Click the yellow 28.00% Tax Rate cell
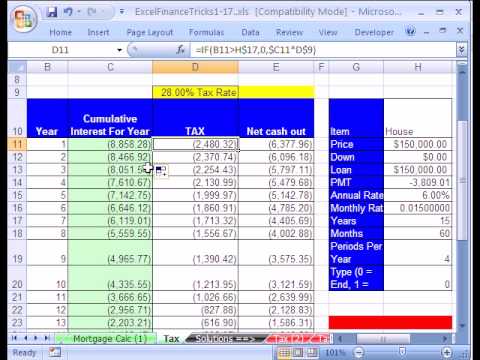Viewport: 480px width, 360px height. tap(196, 92)
